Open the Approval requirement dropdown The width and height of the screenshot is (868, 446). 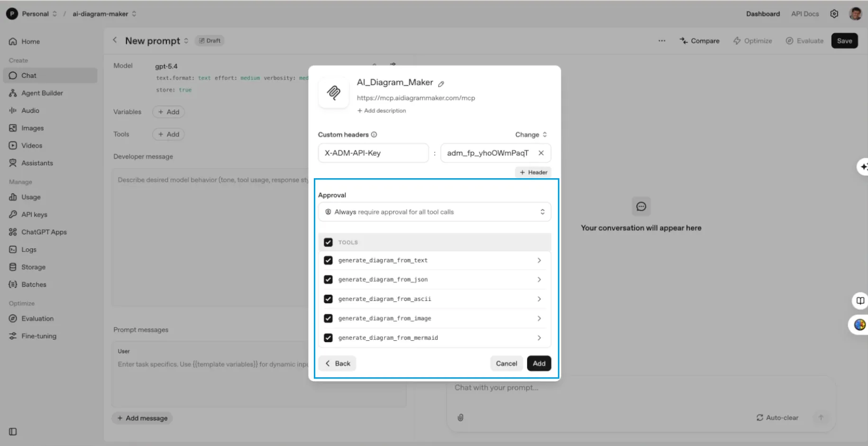tap(434, 211)
